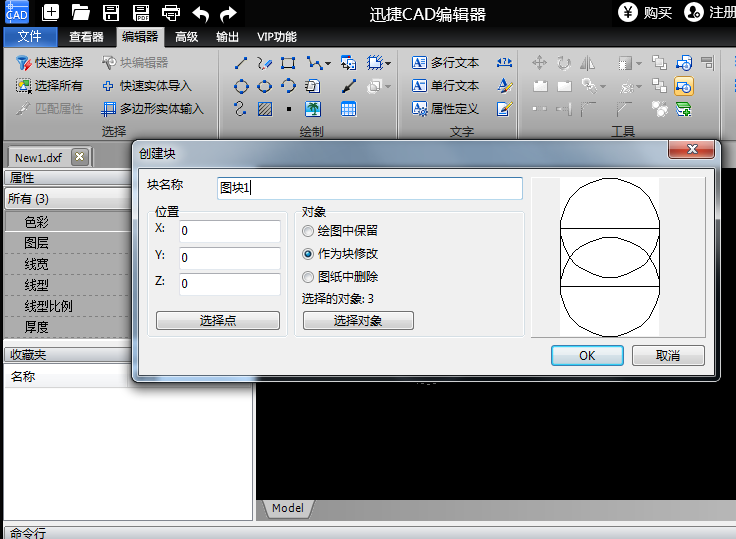Select the Rectangle drawing tool
Image resolution: width=736 pixels, height=539 pixels.
tap(288, 63)
